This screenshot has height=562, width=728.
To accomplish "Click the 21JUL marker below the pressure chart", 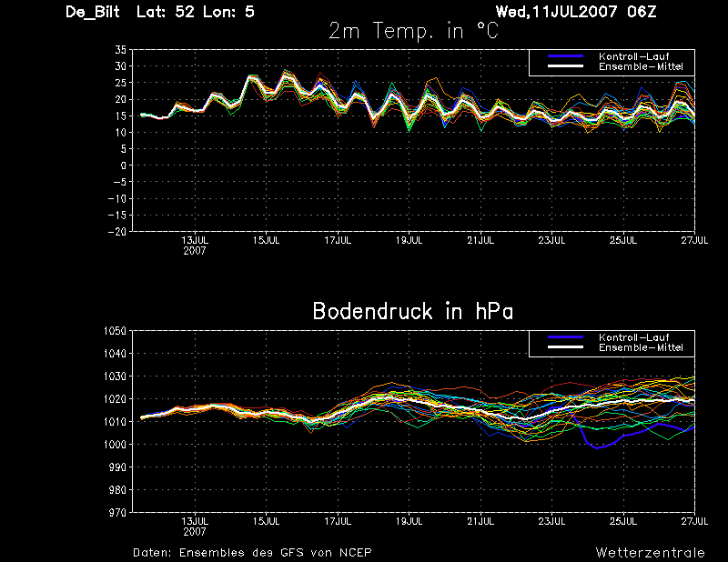I will [x=480, y=521].
